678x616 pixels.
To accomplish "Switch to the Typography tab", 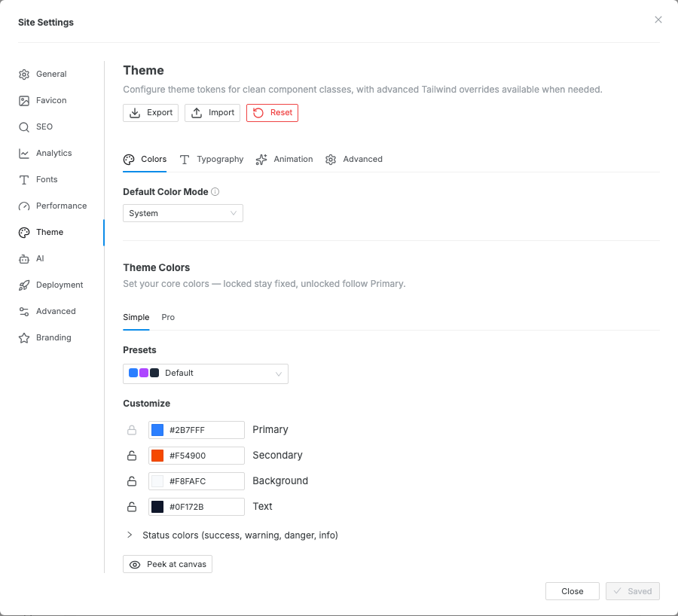I will pyautogui.click(x=212, y=160).
